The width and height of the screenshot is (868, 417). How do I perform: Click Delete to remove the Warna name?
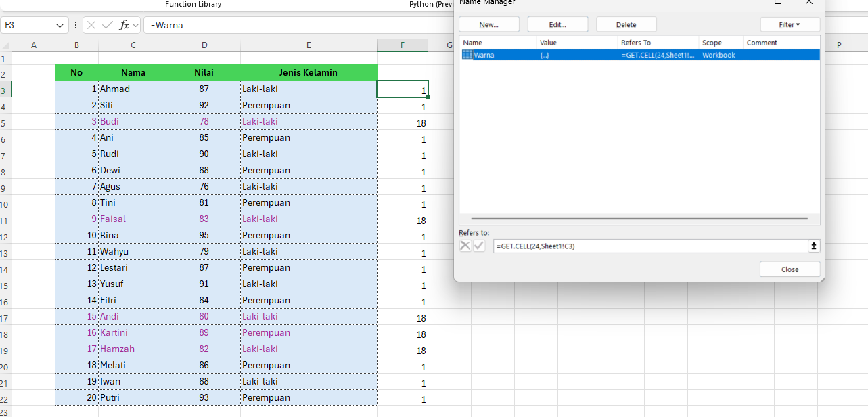click(626, 24)
